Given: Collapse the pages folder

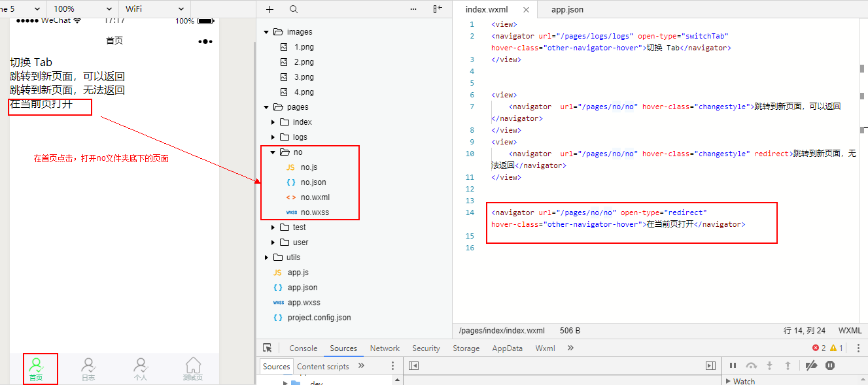Looking at the screenshot, I should [x=266, y=107].
